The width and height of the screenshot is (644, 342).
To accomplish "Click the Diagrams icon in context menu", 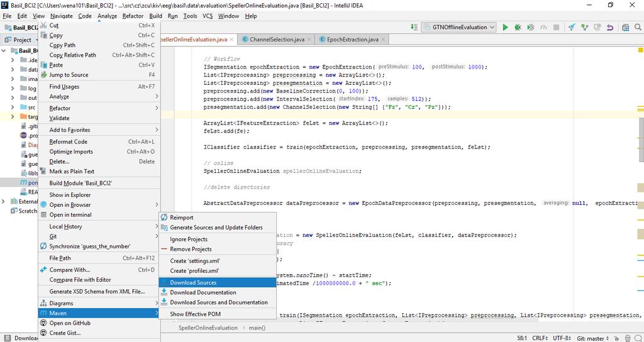I will 43,303.
